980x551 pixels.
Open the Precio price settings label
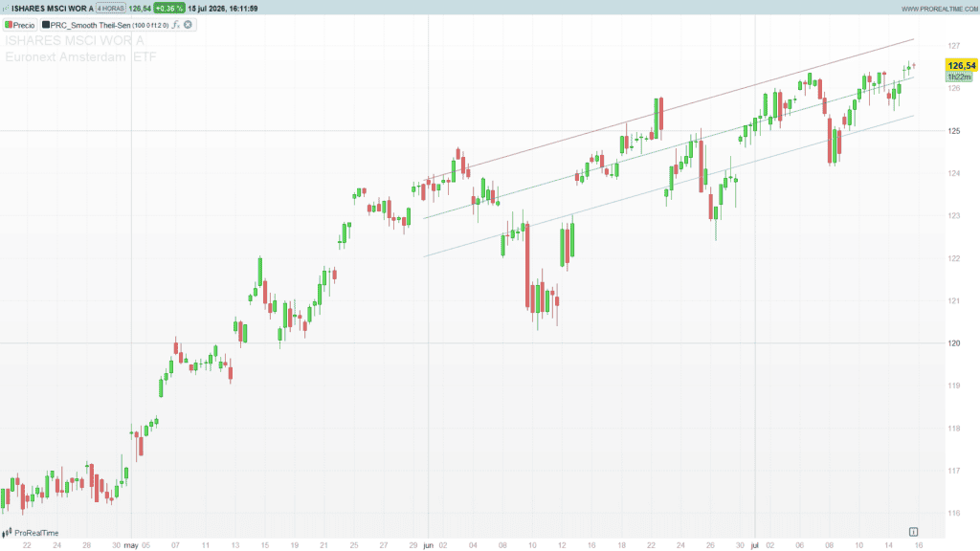tap(24, 25)
